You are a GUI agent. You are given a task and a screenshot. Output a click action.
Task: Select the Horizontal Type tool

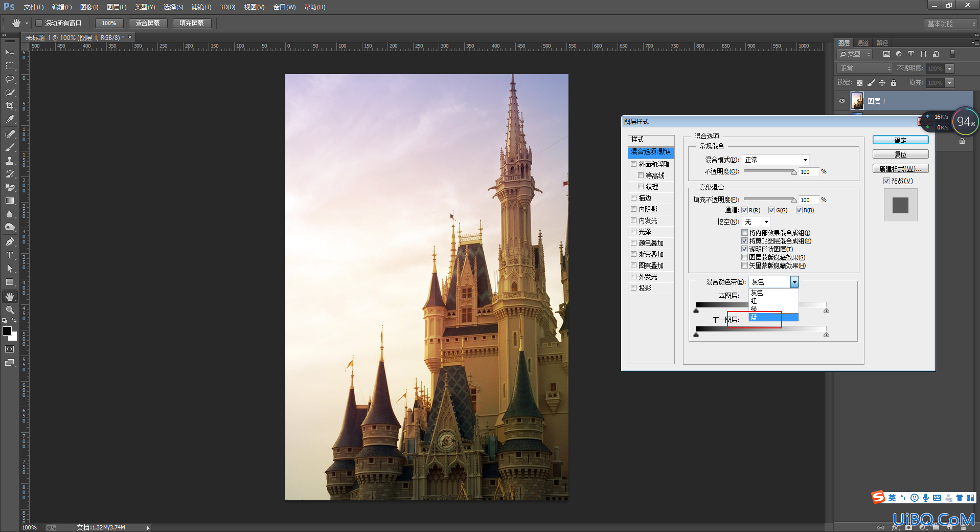(10, 255)
